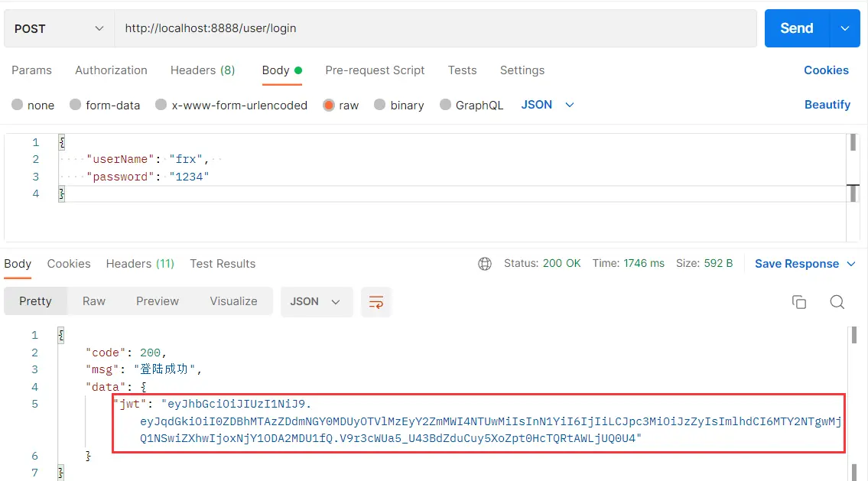Viewport: 868px width, 481px height.
Task: Switch to response Body tab
Action: tap(18, 264)
